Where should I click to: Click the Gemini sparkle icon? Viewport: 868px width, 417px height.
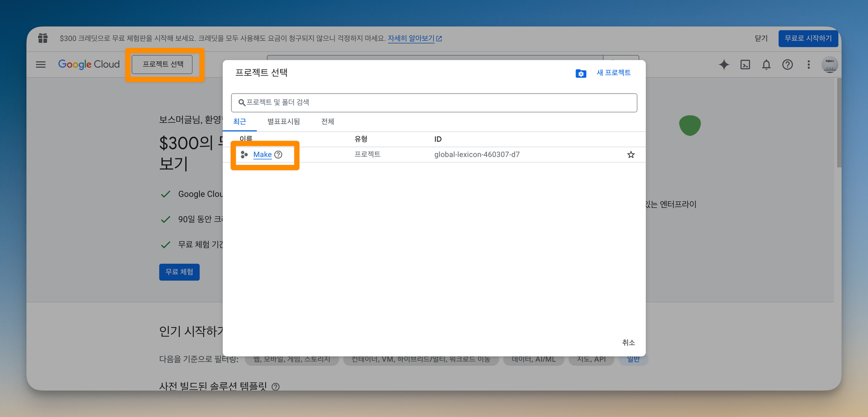click(724, 64)
